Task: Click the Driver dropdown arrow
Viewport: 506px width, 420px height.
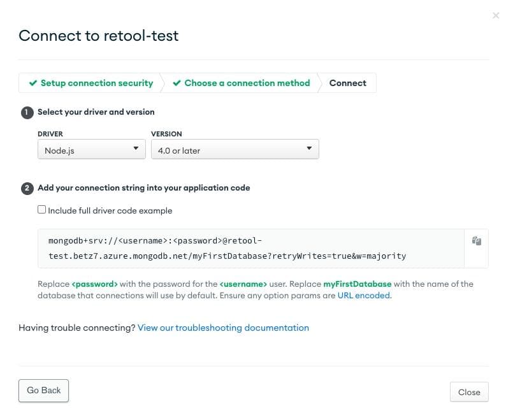Action: click(x=135, y=149)
